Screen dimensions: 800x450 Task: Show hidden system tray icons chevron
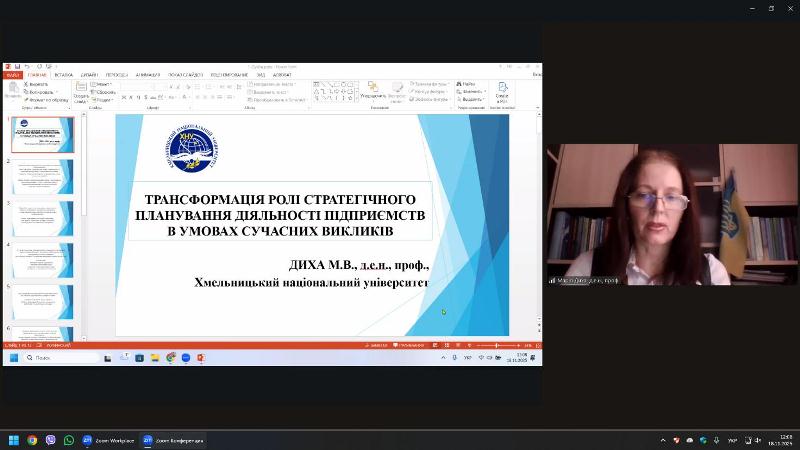(663, 440)
